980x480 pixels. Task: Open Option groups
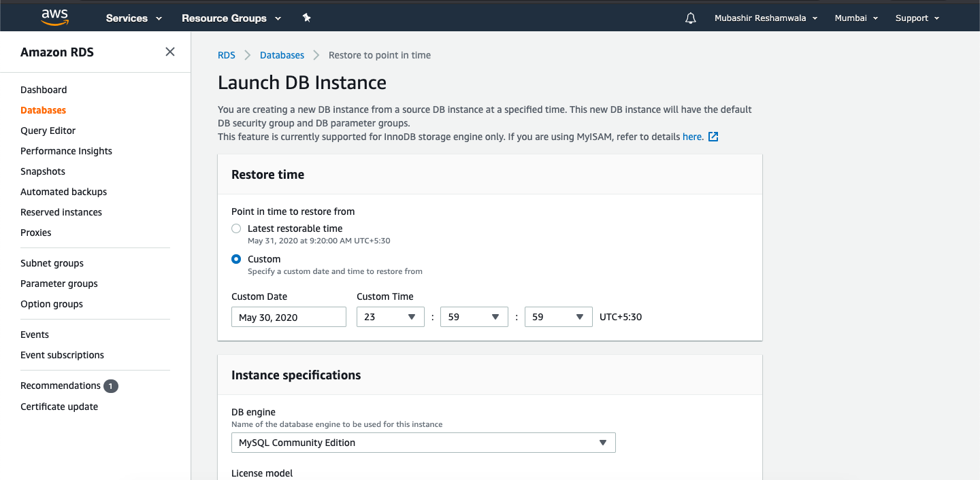point(52,304)
